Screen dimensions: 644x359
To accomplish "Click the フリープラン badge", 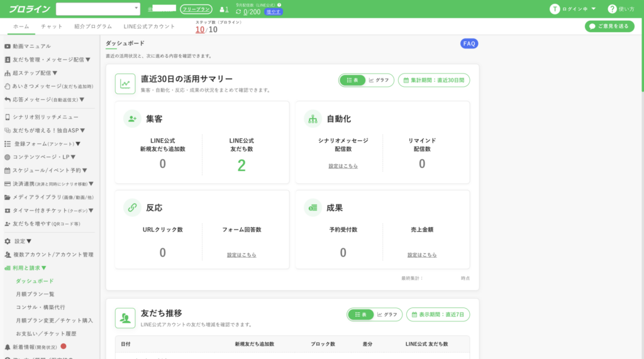I will point(196,9).
